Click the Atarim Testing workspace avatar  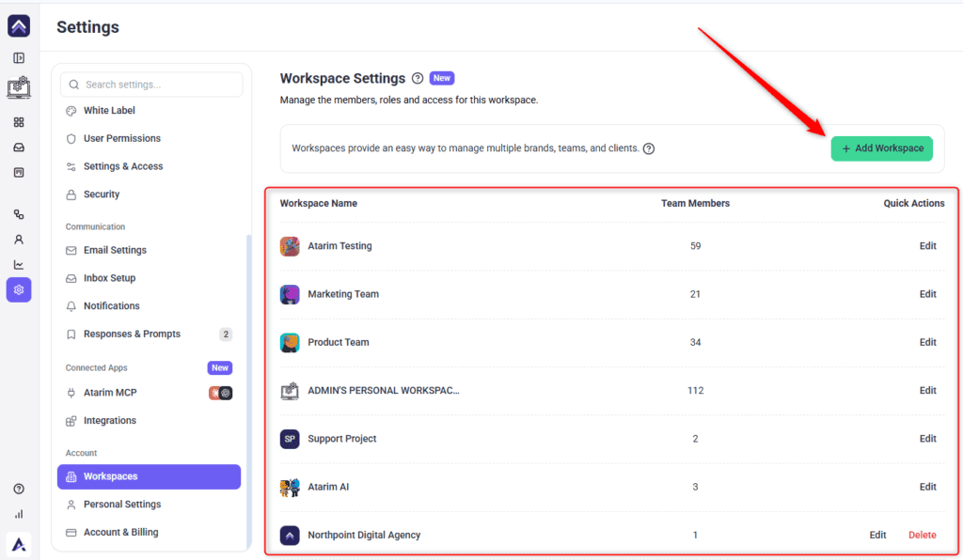tap(290, 246)
